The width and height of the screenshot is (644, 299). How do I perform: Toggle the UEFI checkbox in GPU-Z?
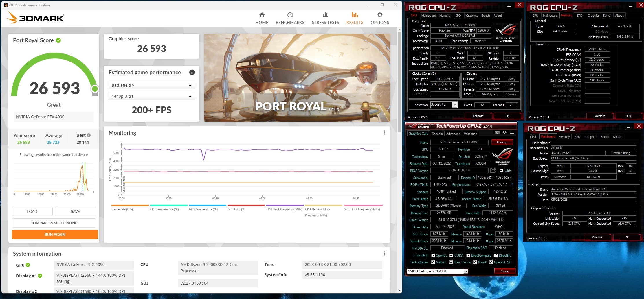point(501,171)
